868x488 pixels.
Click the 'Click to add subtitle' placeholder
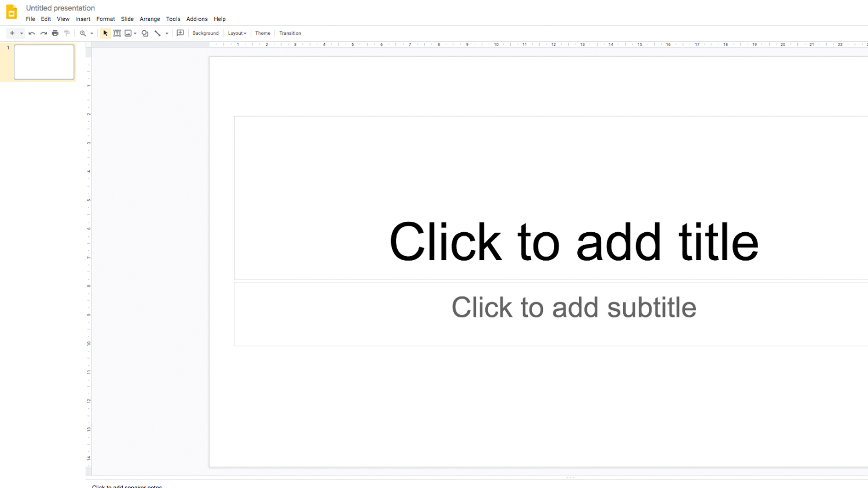pos(551,314)
